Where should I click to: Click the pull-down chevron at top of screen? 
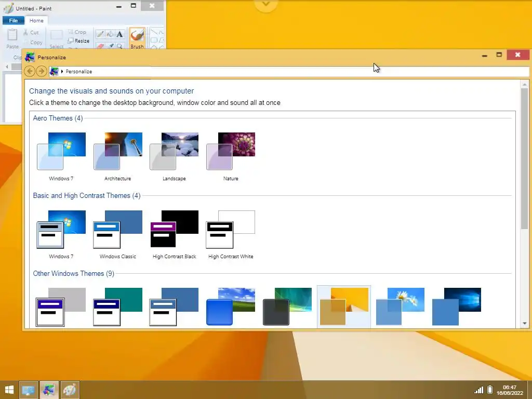tap(266, 4)
